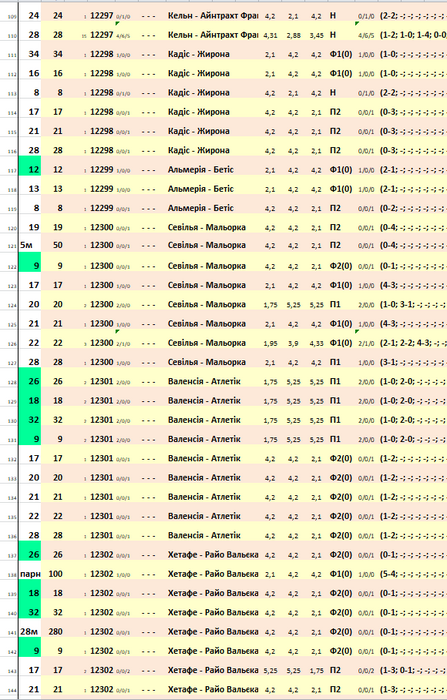Click outcome 'Н' in row 113
The image size is (447, 700).
(x=333, y=92)
